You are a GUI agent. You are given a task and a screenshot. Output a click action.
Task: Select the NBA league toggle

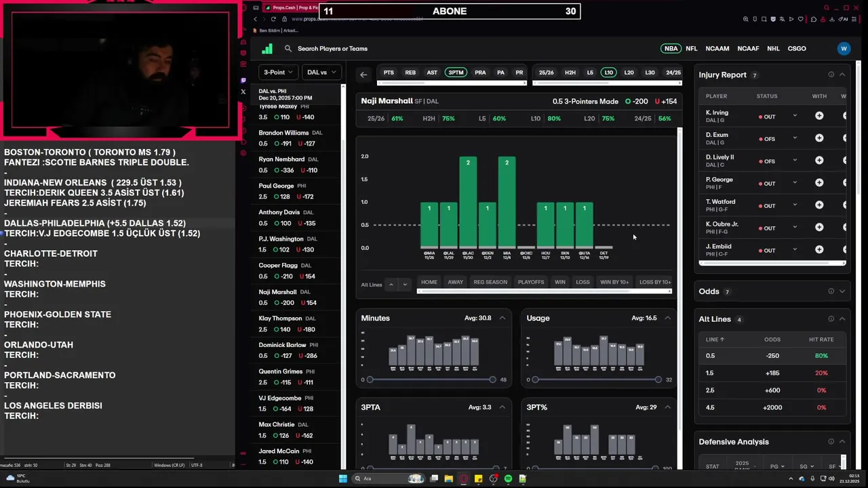[x=671, y=49]
